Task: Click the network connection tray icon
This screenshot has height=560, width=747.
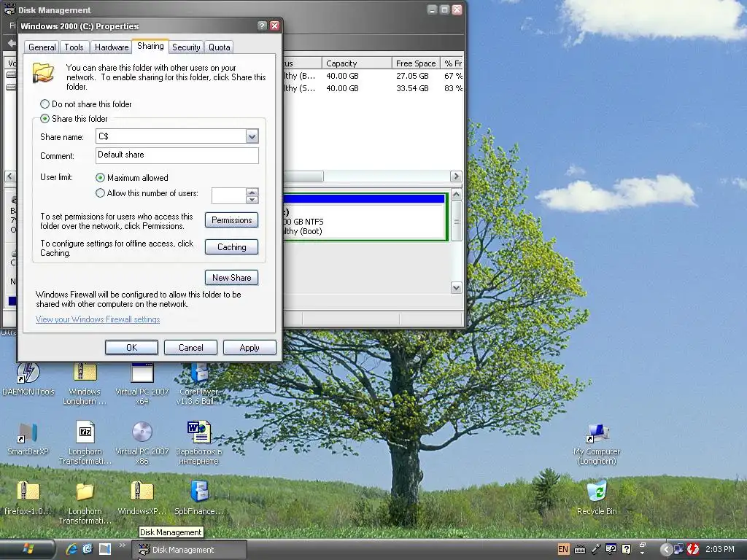Action: point(678,550)
